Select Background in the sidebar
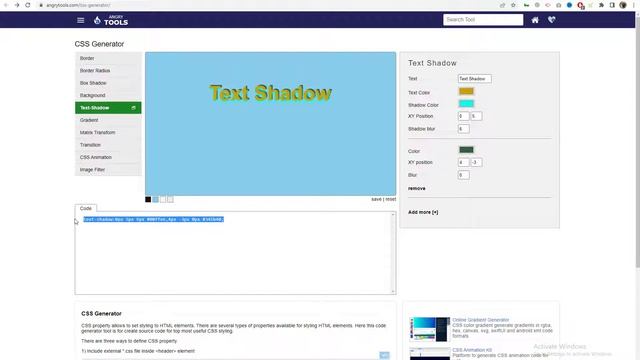The image size is (640, 360). tap(108, 95)
